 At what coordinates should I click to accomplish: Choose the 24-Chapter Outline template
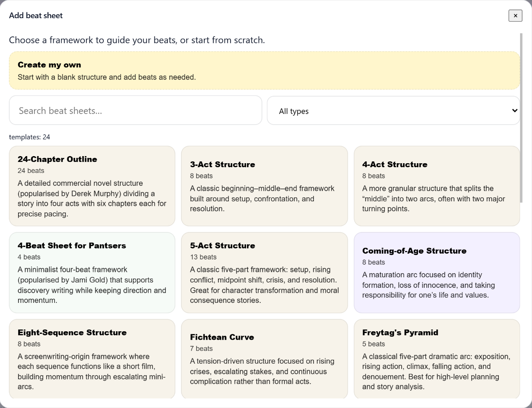92,186
